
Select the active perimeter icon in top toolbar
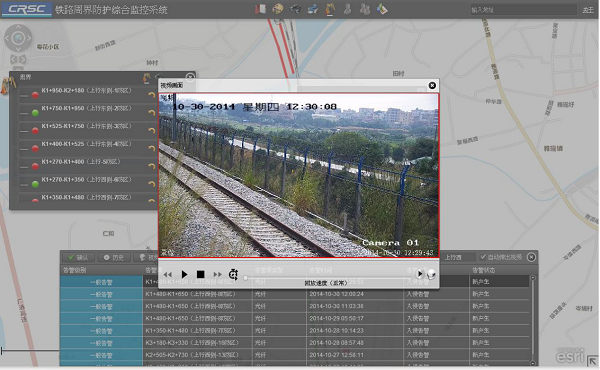click(330, 9)
